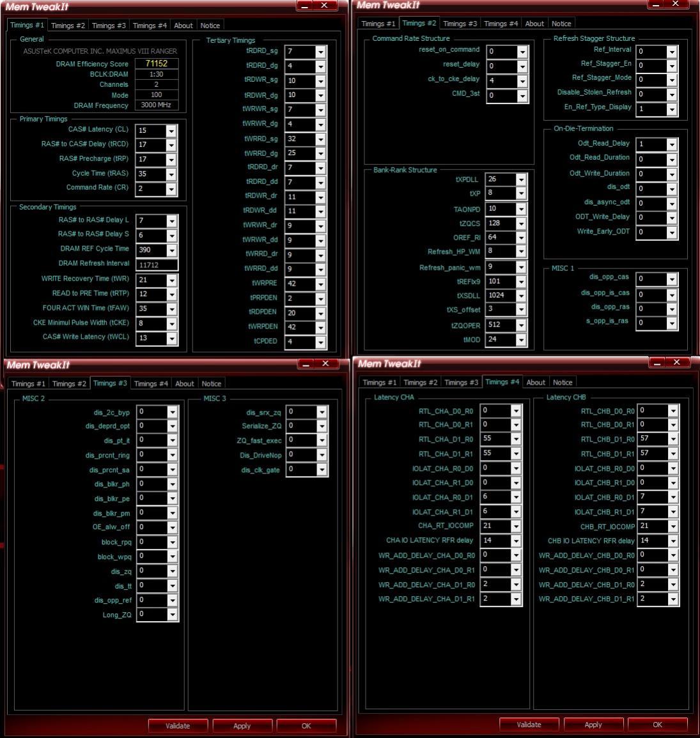Click ASUSTeK COMPUTER INC. MAXIMUS VIII RANGER text
Image resolution: width=700 pixels, height=738 pixels.
[x=100, y=51]
